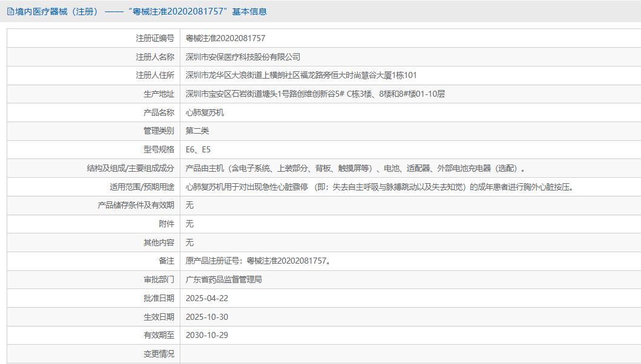This screenshot has height=364, width=641.
Task: Select the authority 广东省药品监督管理局
Action: coord(223,279)
